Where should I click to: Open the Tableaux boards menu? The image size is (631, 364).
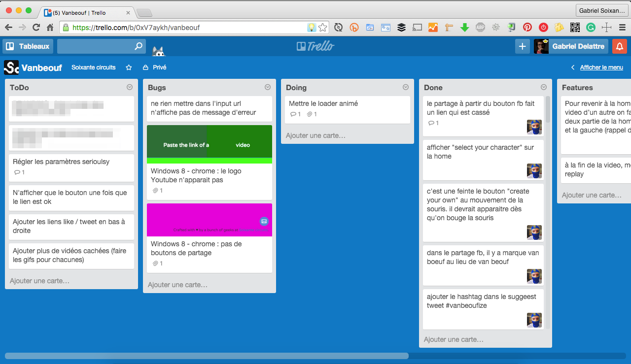(x=28, y=46)
